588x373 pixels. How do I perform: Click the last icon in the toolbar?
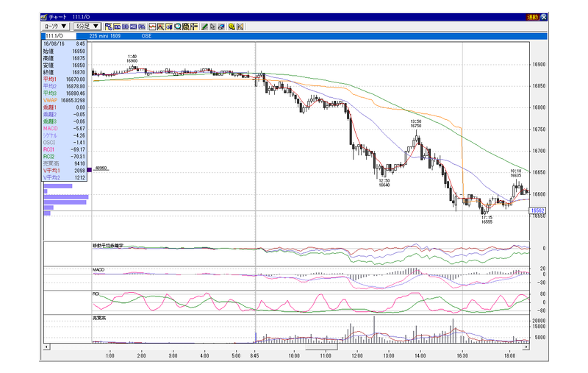coord(240,26)
